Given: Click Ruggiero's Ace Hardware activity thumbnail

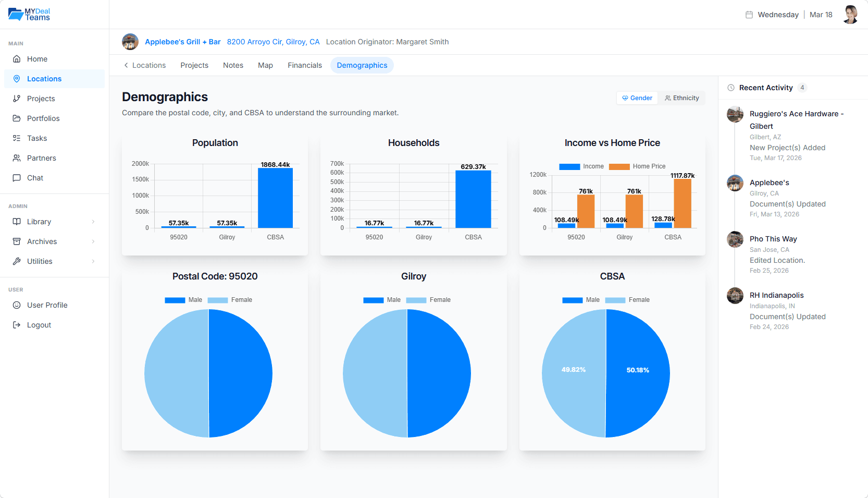Looking at the screenshot, I should pos(735,114).
